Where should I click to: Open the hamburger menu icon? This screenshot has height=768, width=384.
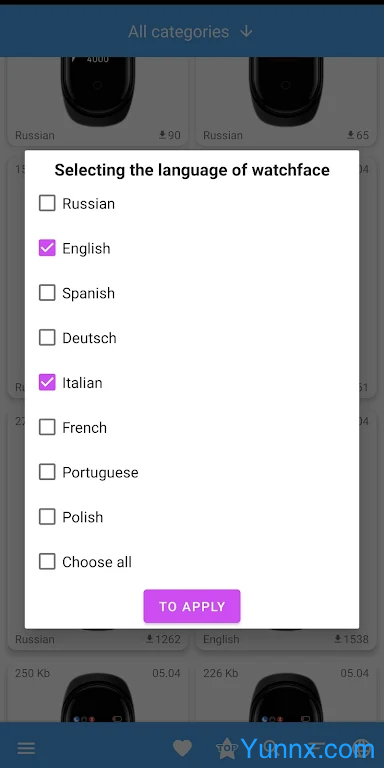point(26,748)
